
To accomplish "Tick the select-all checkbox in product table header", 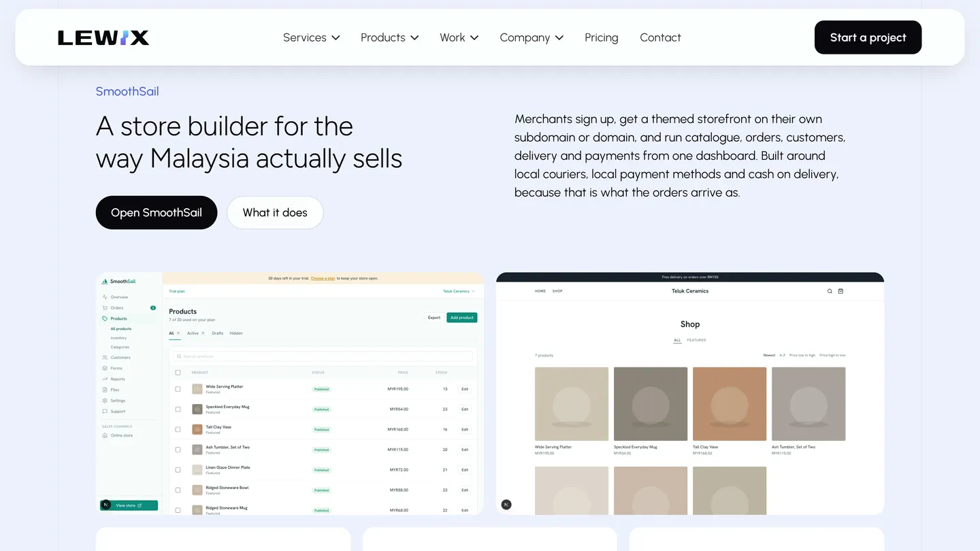I will tap(178, 373).
